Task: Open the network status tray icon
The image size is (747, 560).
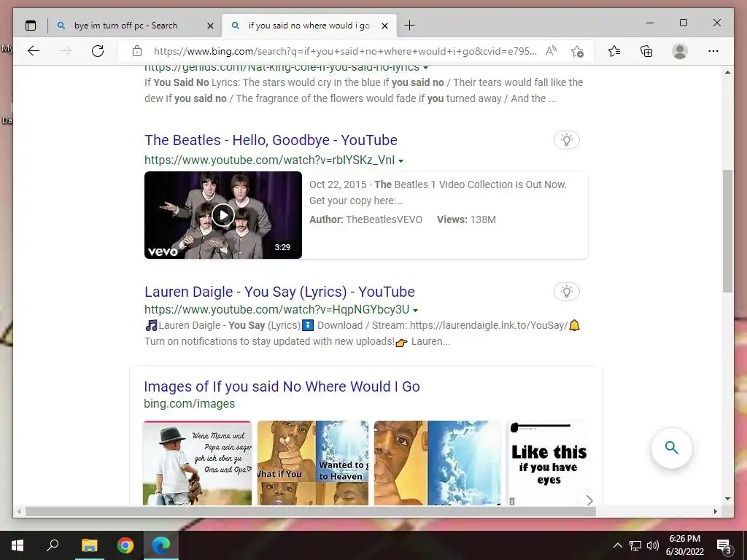Action: coord(635,545)
